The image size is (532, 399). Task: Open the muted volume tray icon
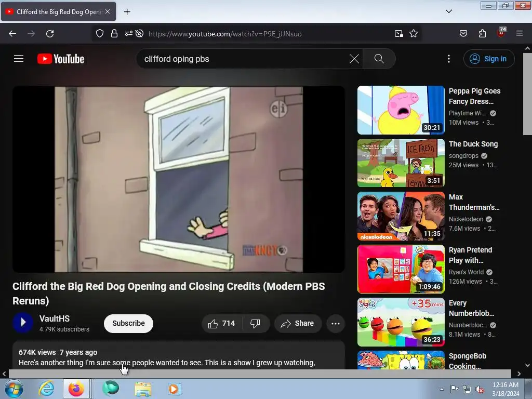point(480,389)
